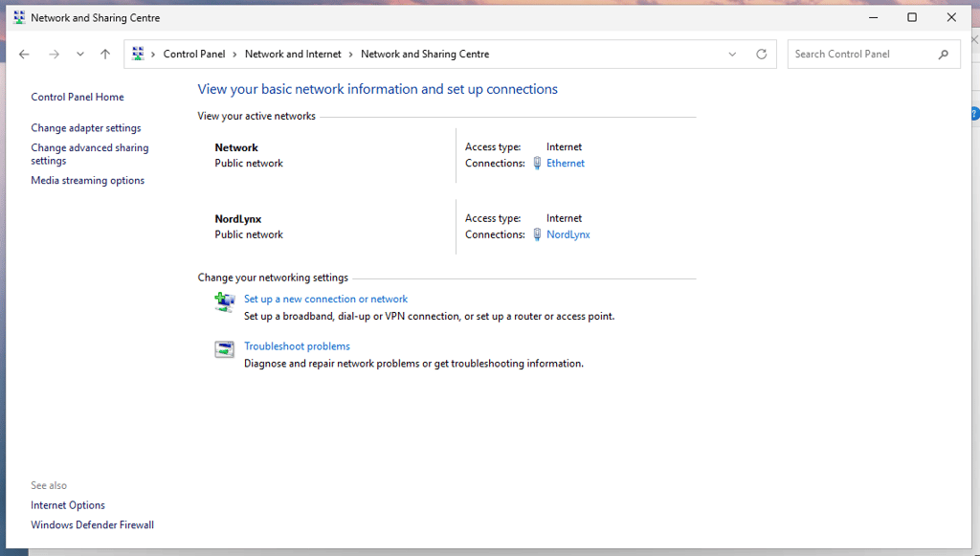Viewport: 980px width, 556px height.
Task: Open Troubleshoot problems
Action: coord(297,346)
